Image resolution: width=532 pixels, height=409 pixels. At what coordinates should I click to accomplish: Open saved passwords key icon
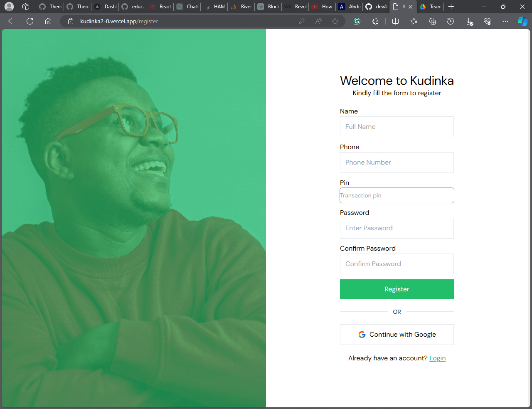click(302, 21)
